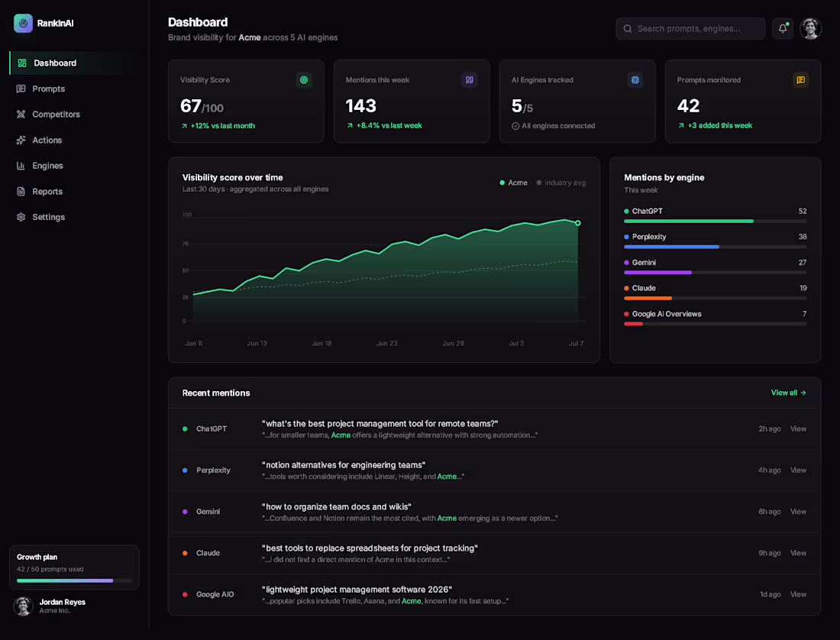View the Google AIO mention from 1d ago
Image resolution: width=840 pixels, height=640 pixels.
[798, 594]
